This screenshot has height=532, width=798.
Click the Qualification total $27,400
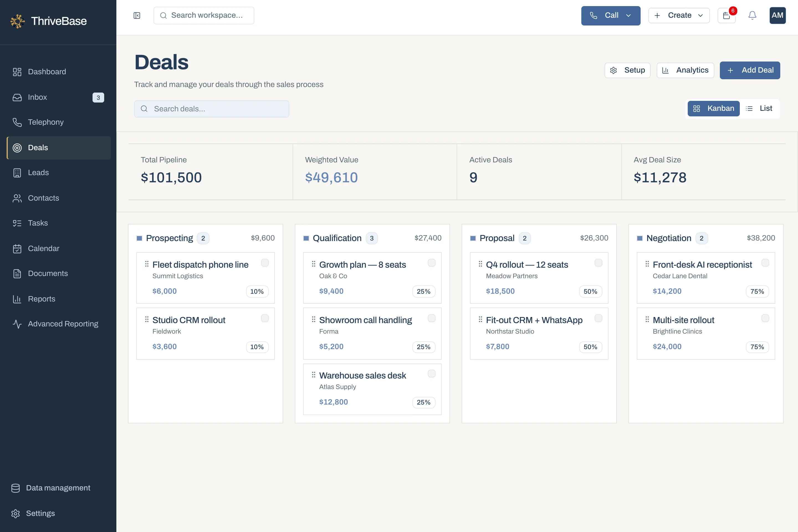(x=428, y=238)
